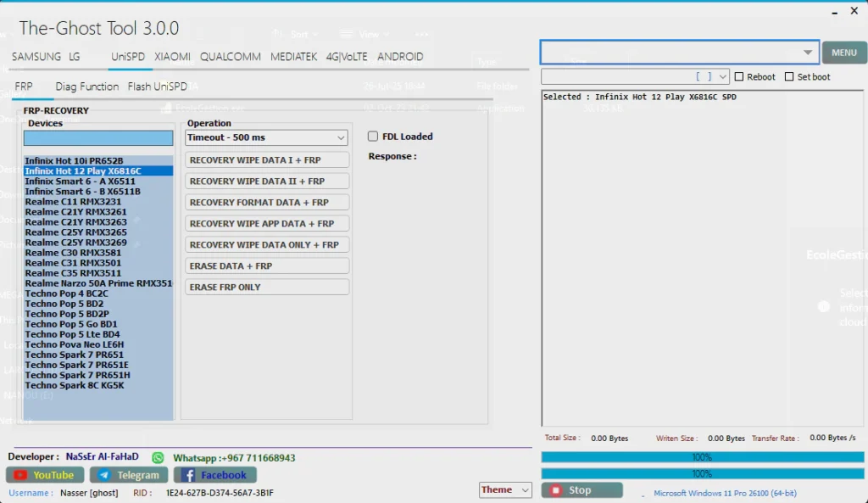Expand the Timeout - 500 ms dropdown
868x503 pixels.
pos(341,137)
